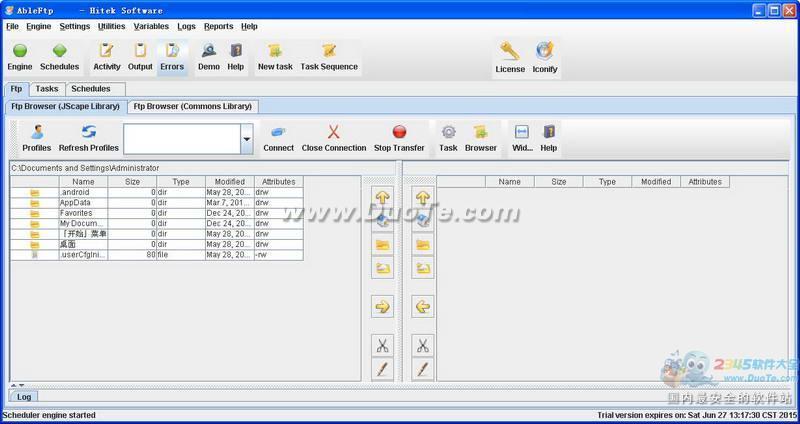Viewport: 800px width, 424px height.
Task: Open the Utilities menu
Action: pos(111,27)
